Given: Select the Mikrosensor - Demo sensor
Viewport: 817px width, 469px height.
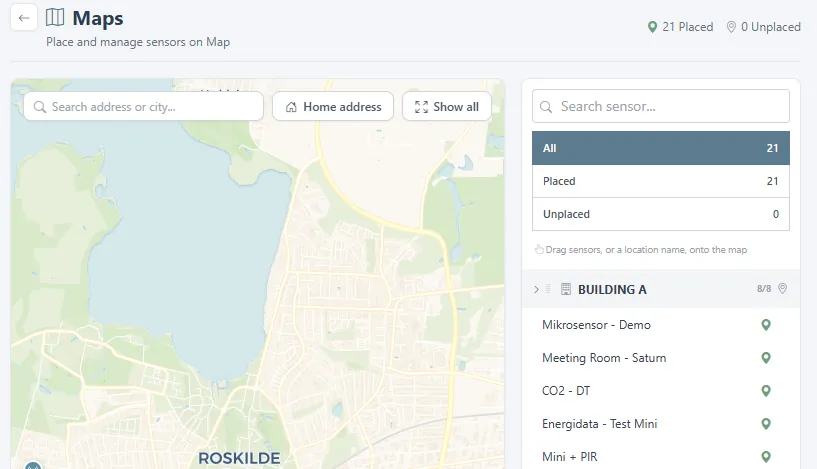Looking at the screenshot, I should 597,325.
